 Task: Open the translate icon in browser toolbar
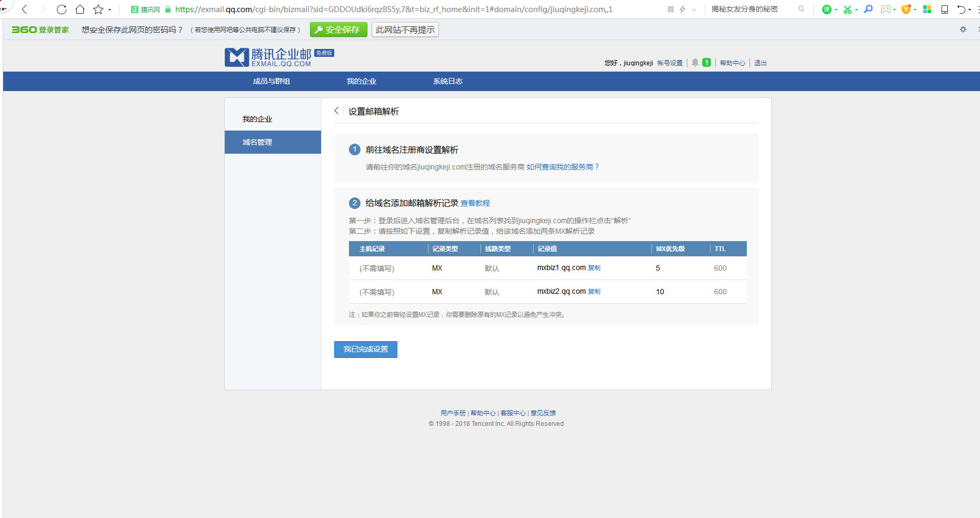pyautogui.click(x=826, y=9)
